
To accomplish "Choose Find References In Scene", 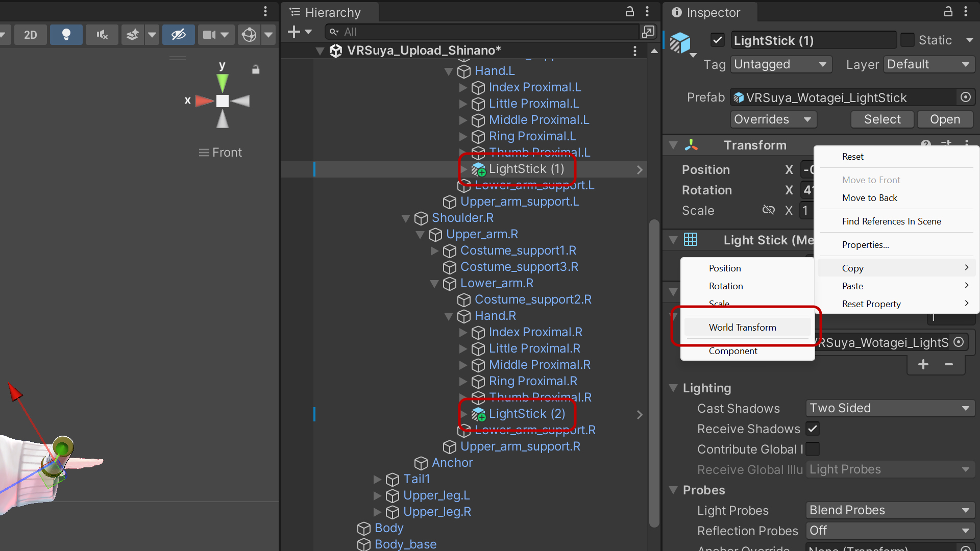I will [x=896, y=221].
